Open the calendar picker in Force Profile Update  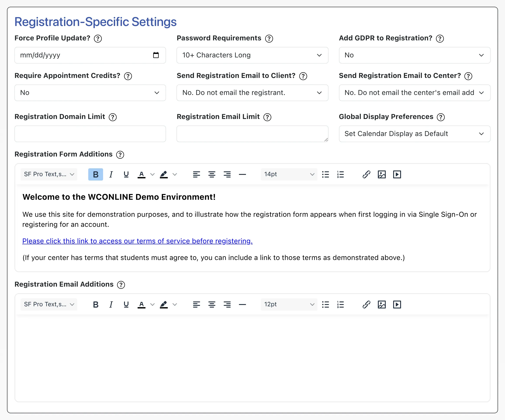[x=156, y=55]
